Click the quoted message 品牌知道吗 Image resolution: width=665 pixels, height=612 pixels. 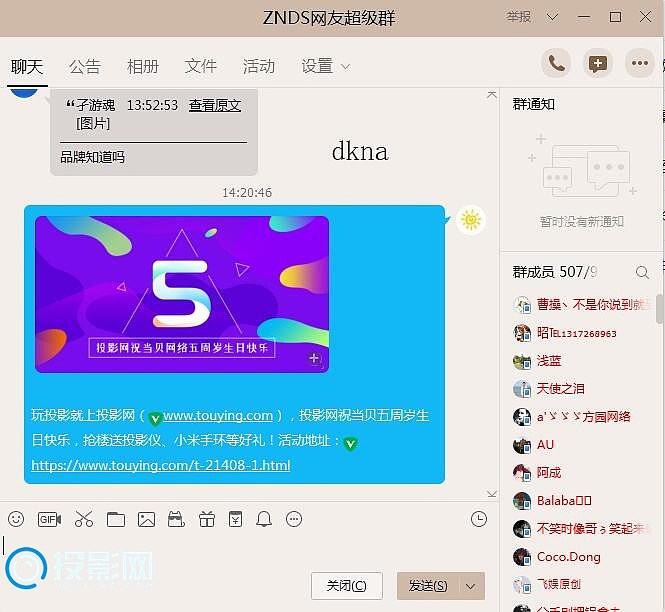click(x=92, y=157)
